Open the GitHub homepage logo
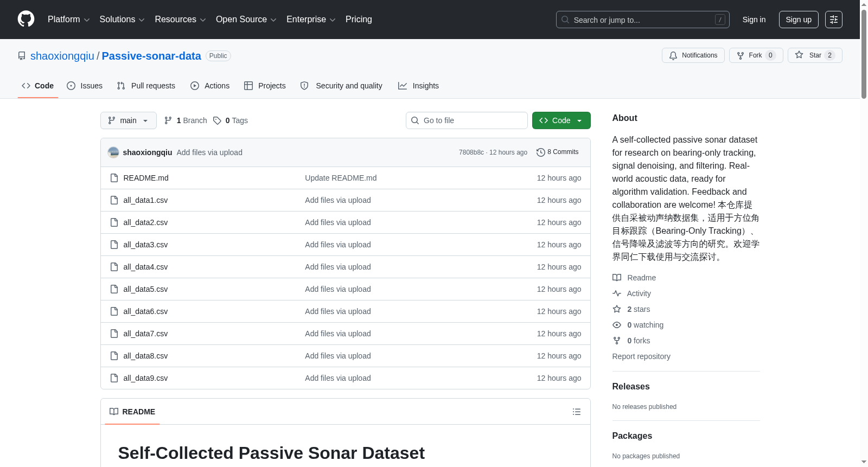Screen dimensions: 868x467 click(x=26, y=19)
